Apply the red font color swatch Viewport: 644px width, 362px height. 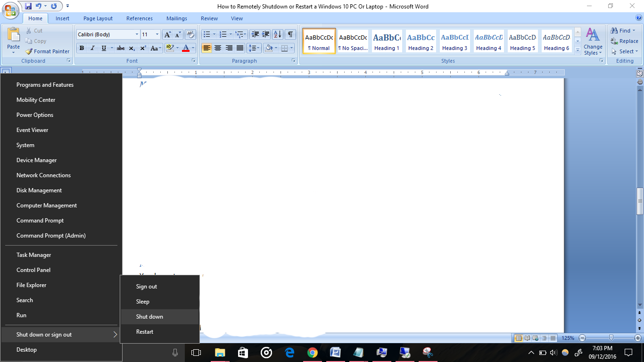[186, 48]
